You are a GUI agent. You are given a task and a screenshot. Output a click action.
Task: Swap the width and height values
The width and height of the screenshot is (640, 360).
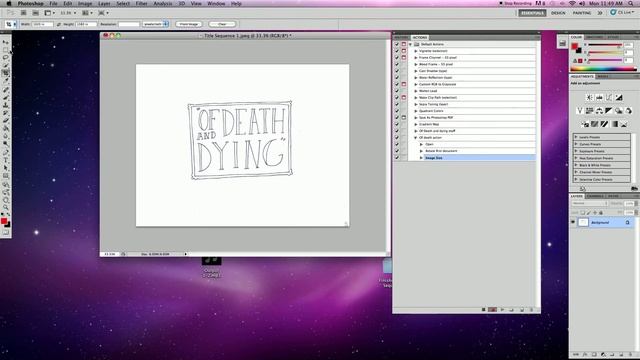pos(59,24)
